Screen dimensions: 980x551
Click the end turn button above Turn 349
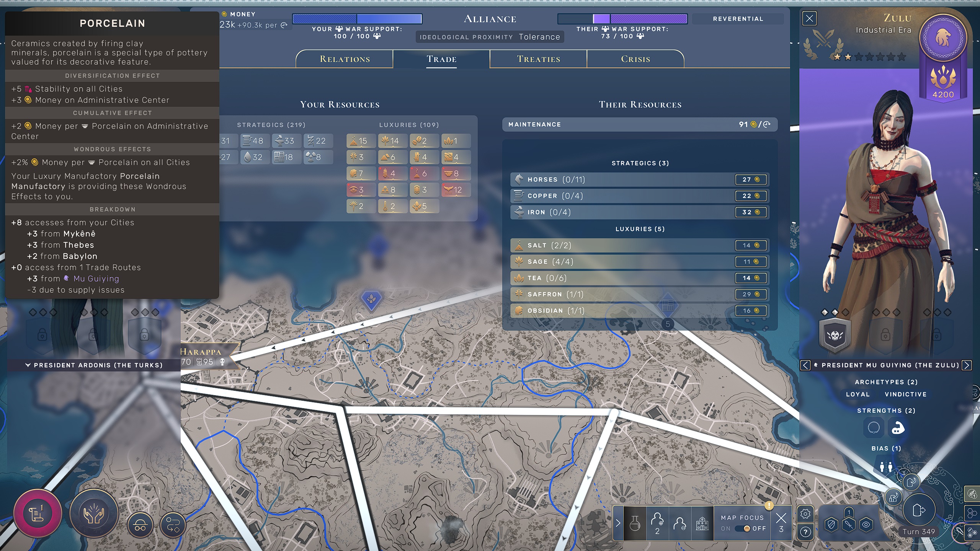[919, 510]
